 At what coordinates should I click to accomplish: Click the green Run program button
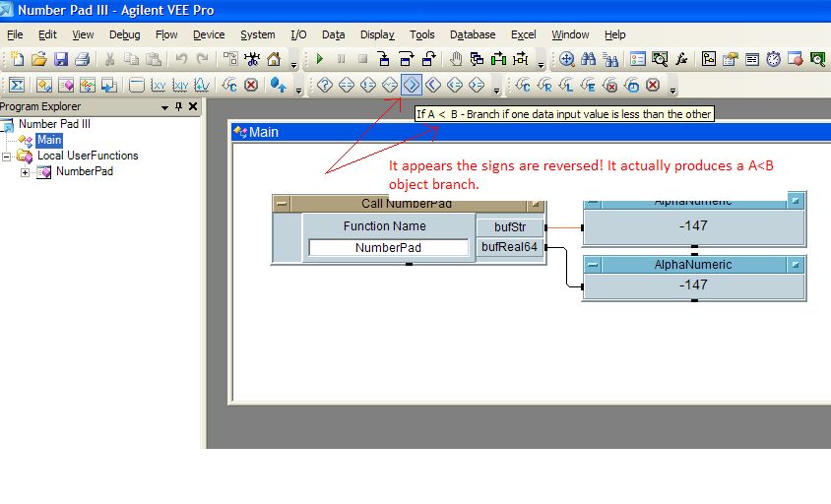point(320,60)
